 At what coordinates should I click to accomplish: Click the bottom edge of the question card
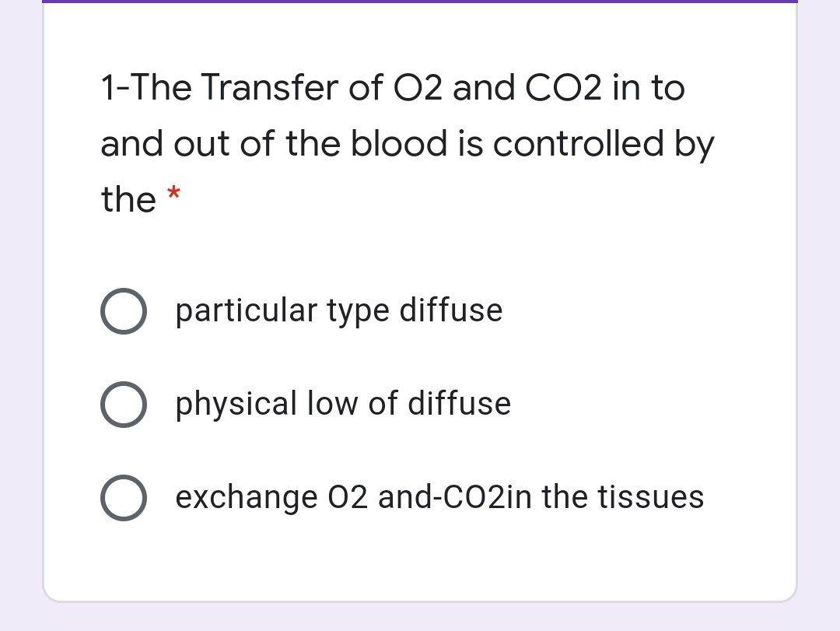click(420, 599)
